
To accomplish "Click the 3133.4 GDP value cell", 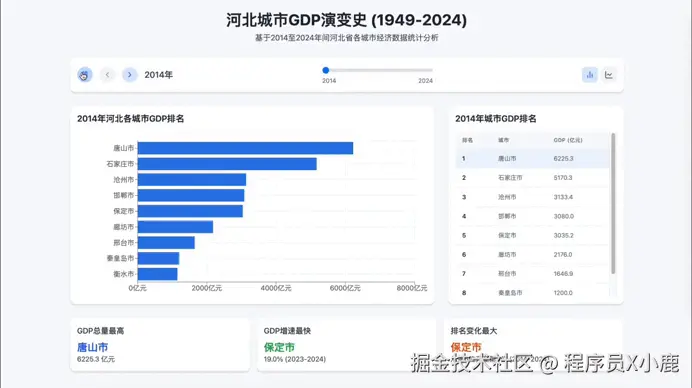I will click(x=563, y=197).
